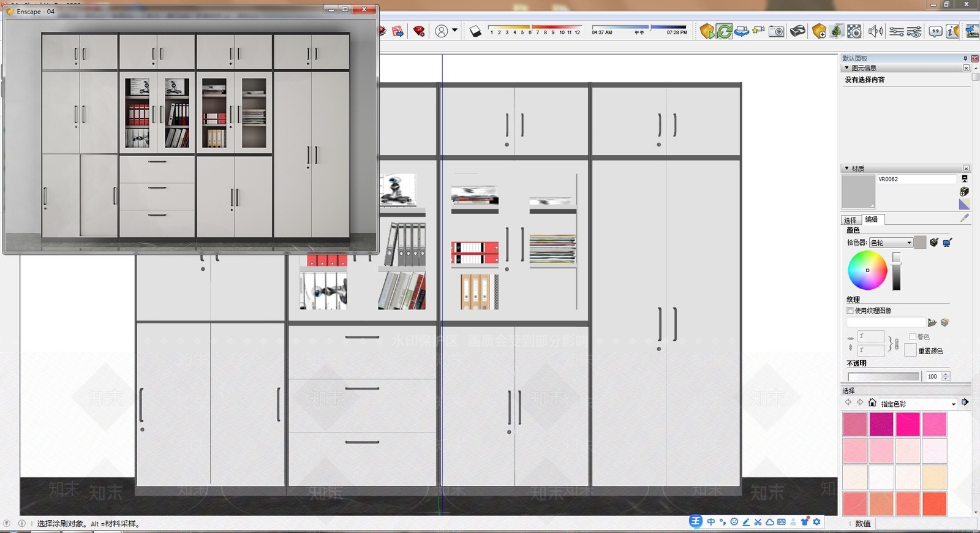
Task: Switch to the 选择 tab
Action: pyautogui.click(x=850, y=220)
